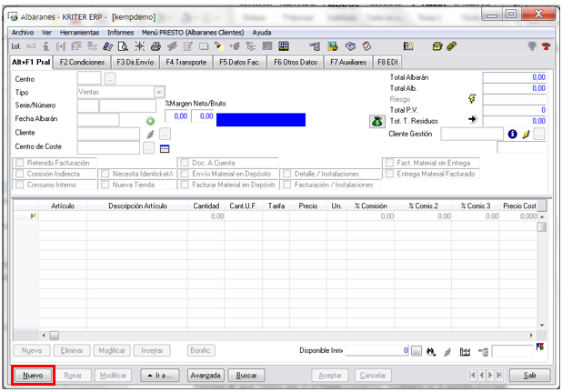Click the Centro lookup ellipsis button
This screenshot has height=392, width=562.
coord(110,78)
